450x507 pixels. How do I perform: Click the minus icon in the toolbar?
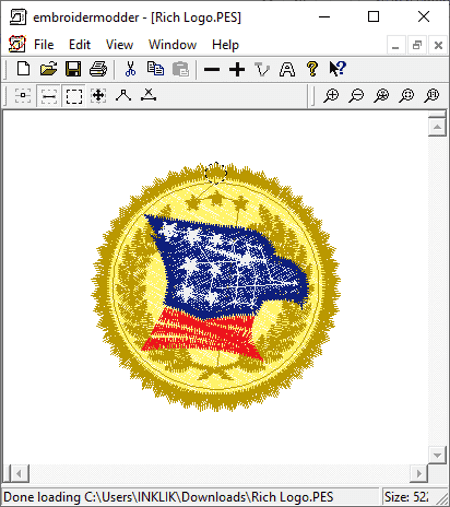click(212, 69)
